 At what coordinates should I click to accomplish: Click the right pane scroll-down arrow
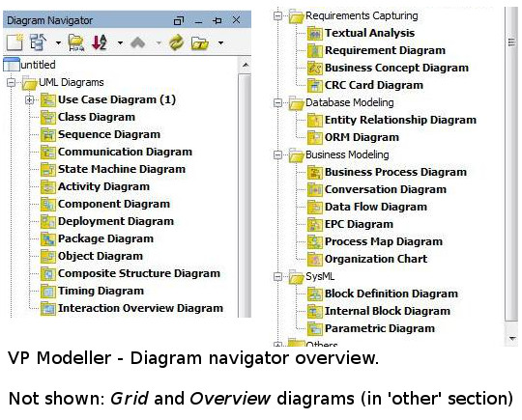512,339
